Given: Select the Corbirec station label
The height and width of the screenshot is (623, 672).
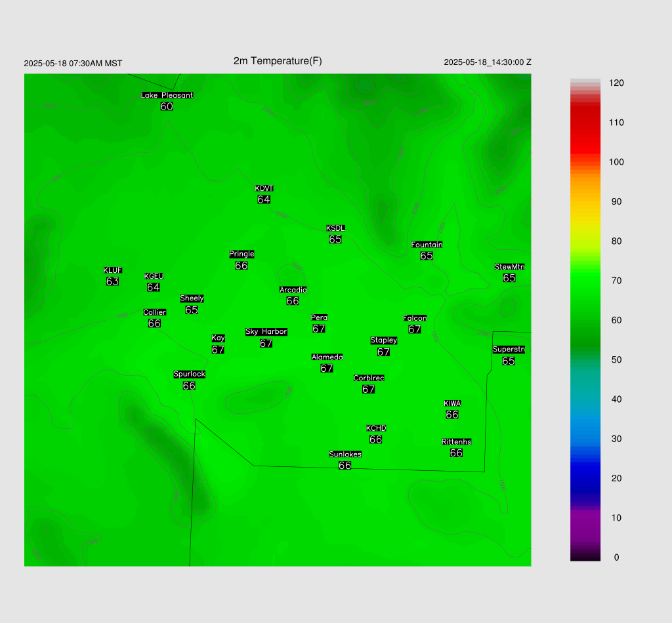Looking at the screenshot, I should (x=369, y=378).
